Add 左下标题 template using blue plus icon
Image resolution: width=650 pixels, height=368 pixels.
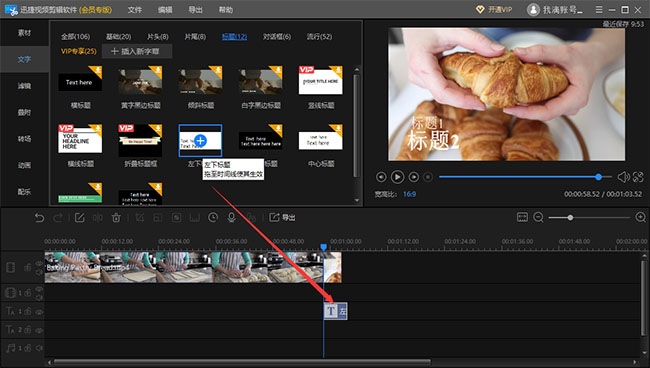pos(200,141)
